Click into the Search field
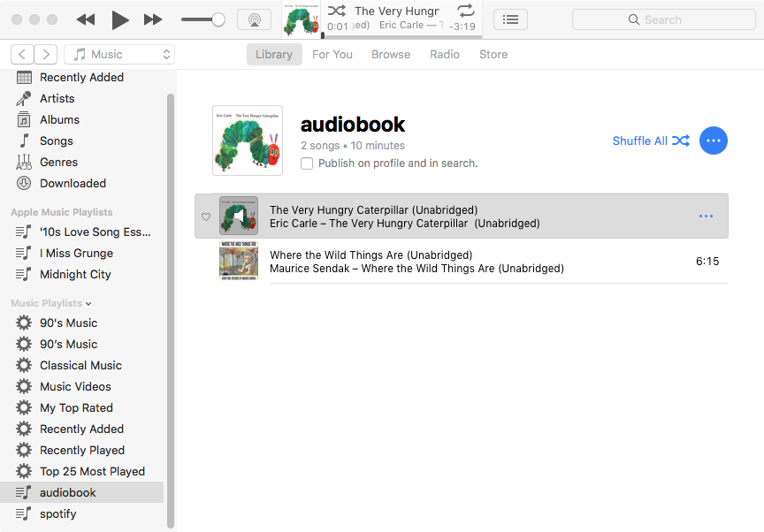The height and width of the screenshot is (532, 764). pyautogui.click(x=663, y=19)
